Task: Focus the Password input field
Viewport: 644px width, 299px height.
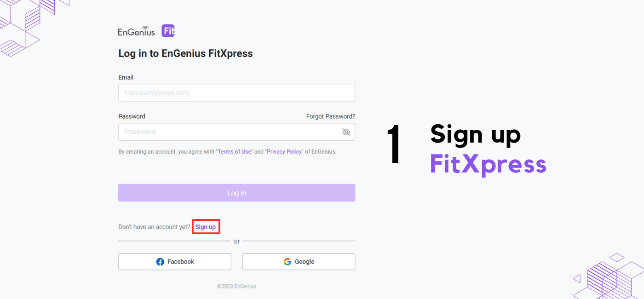Action: coord(236,132)
